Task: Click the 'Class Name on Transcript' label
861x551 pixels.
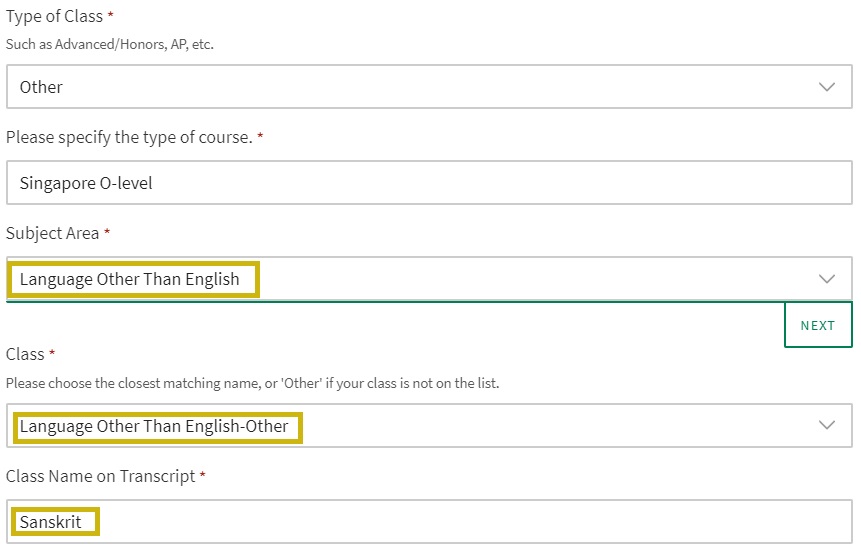Action: coord(100,476)
